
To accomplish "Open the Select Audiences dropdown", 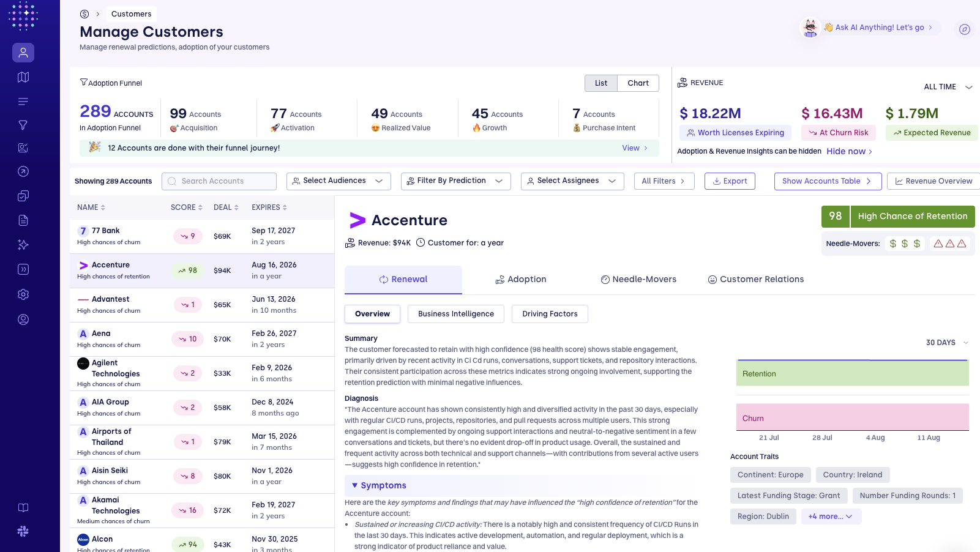I will click(x=337, y=181).
